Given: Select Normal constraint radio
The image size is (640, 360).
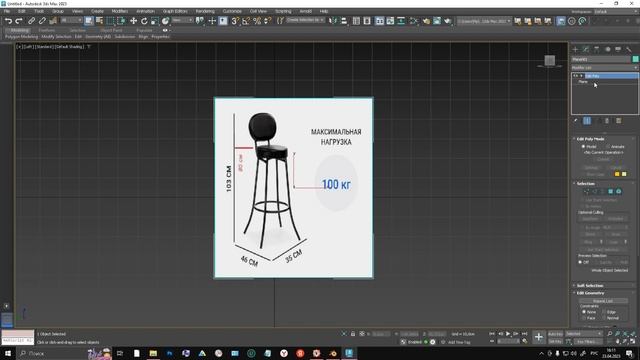Looking at the screenshot, I should pyautogui.click(x=604, y=318).
